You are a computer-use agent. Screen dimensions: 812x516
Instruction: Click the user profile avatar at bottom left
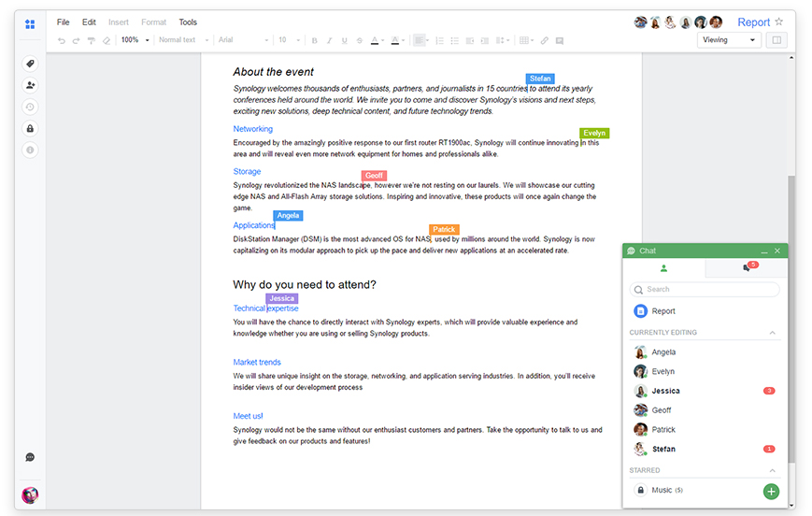point(30,495)
